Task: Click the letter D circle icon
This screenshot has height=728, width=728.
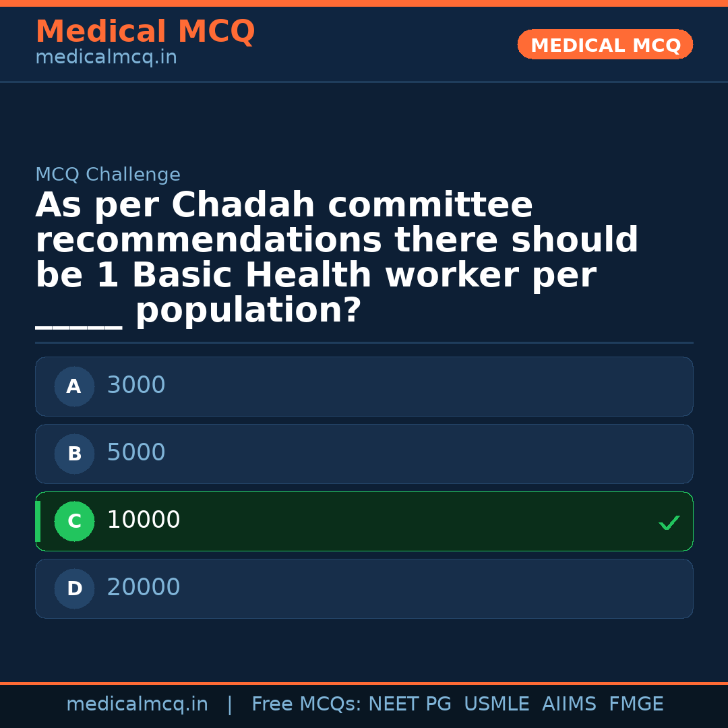Action: point(74,588)
